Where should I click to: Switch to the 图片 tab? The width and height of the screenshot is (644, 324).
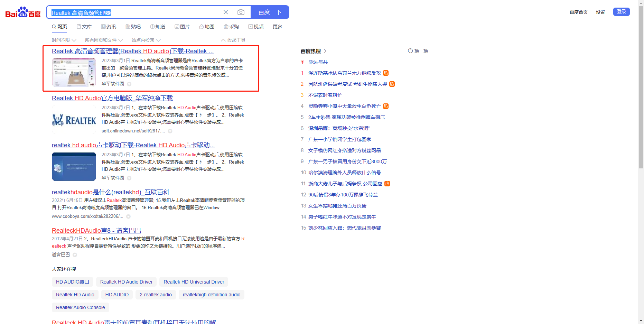pyautogui.click(x=182, y=27)
